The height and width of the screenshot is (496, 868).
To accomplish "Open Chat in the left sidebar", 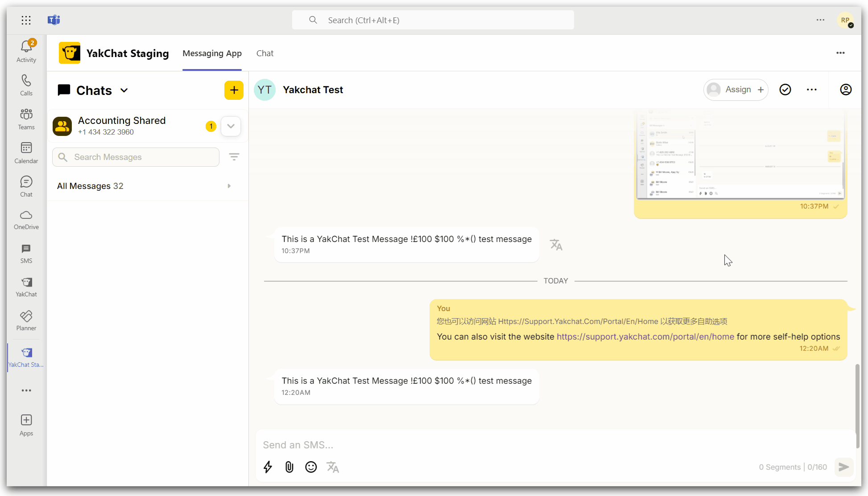I will click(26, 186).
